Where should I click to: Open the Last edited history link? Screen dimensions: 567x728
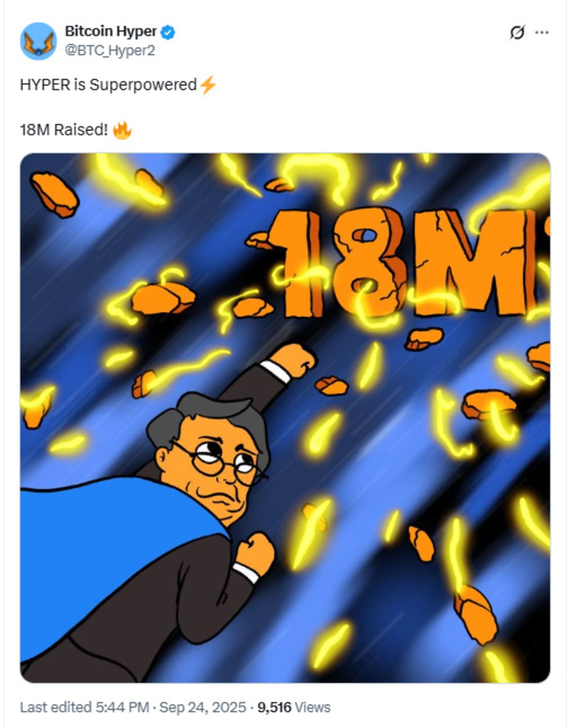tap(56, 707)
